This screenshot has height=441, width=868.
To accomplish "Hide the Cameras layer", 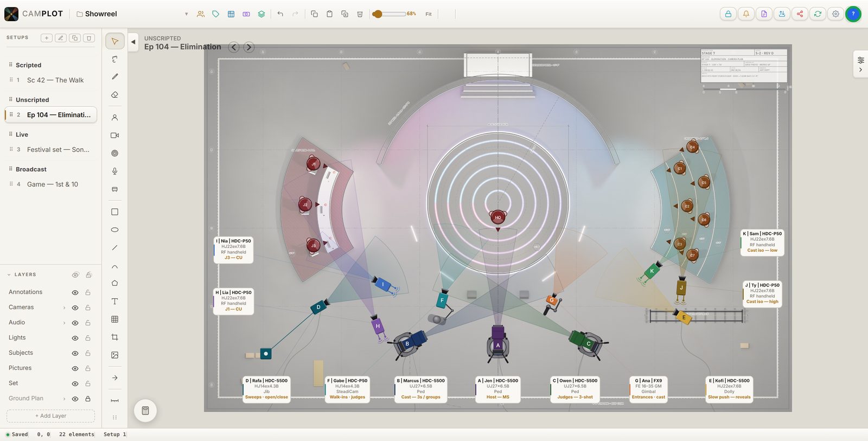I will 75,308.
